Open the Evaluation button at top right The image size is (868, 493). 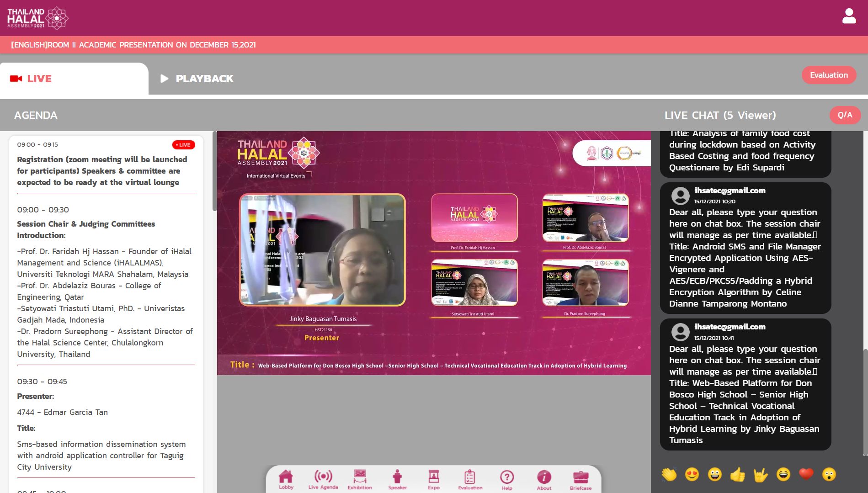point(829,75)
